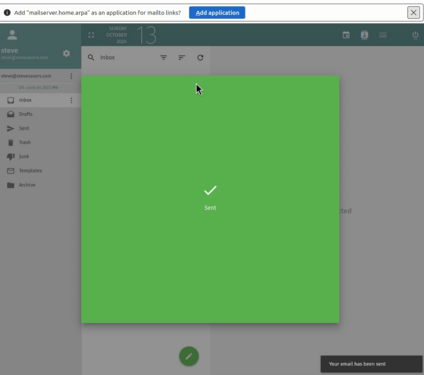Image resolution: width=424 pixels, height=375 pixels.
Task: Click the power logout icon
Action: (x=415, y=35)
